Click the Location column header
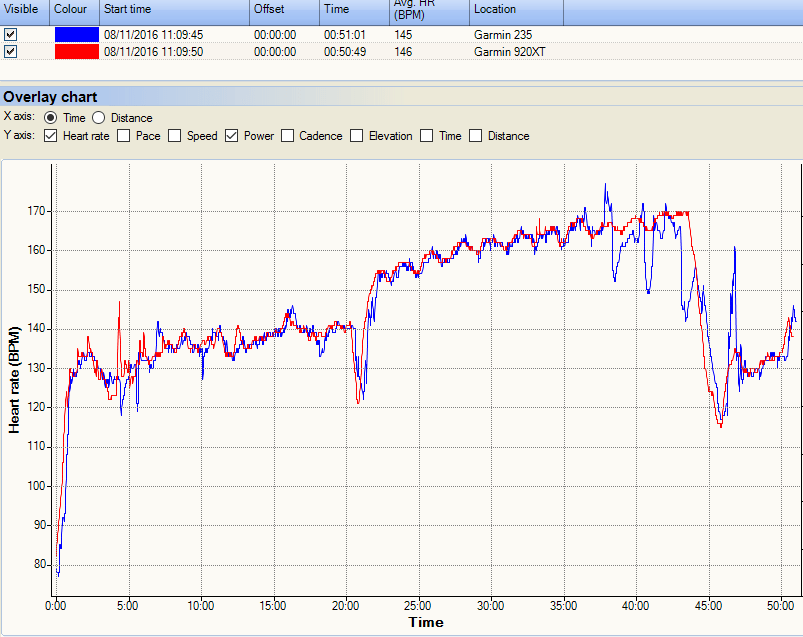803x637 pixels. [516, 11]
